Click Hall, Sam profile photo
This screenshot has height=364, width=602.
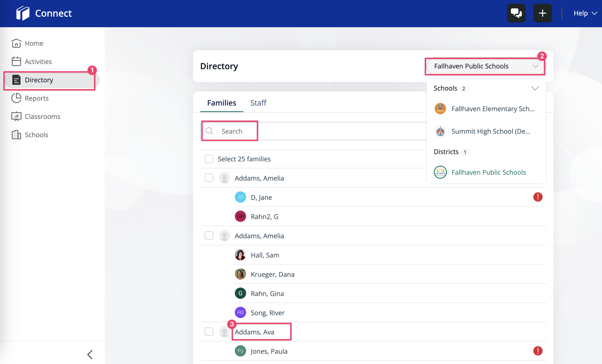240,255
